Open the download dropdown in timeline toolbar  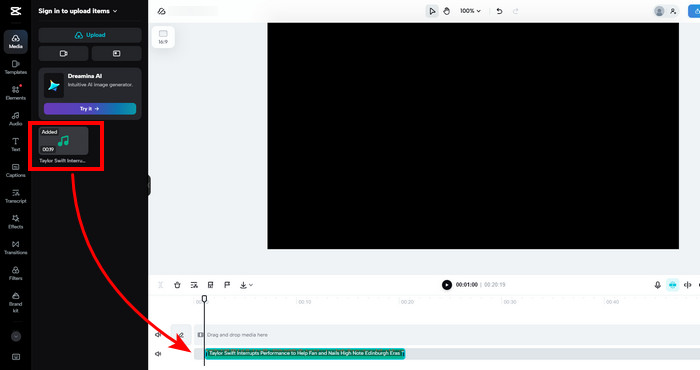click(246, 285)
